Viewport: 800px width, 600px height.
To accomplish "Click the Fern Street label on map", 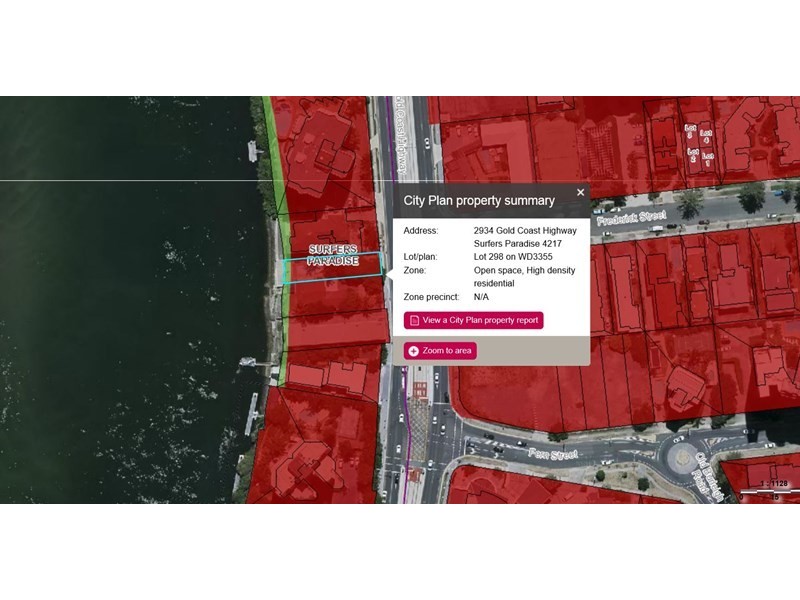I will tap(553, 454).
